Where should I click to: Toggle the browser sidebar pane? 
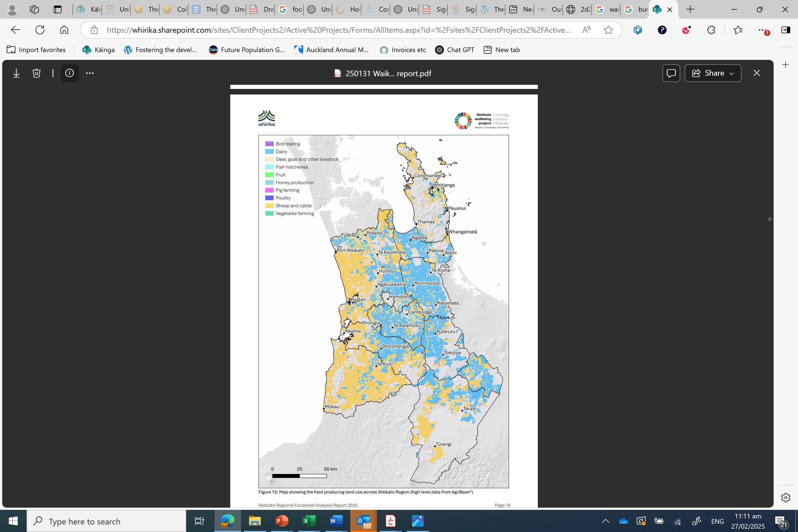coord(786,30)
